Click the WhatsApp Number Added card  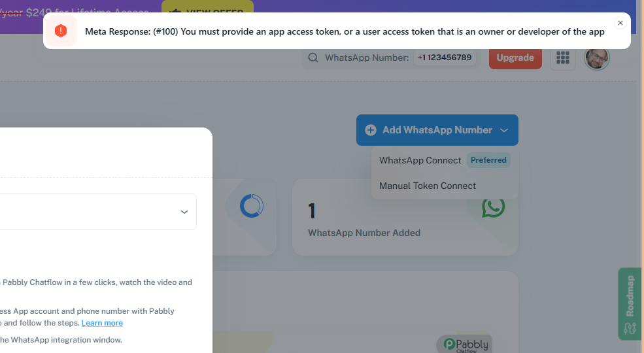point(405,217)
